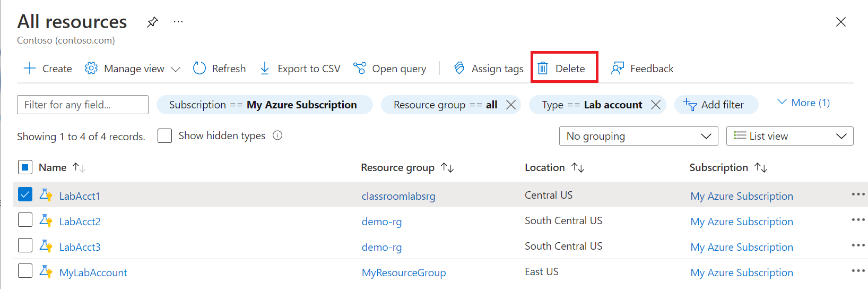
Task: Click the Central US location cell
Action: tap(549, 195)
